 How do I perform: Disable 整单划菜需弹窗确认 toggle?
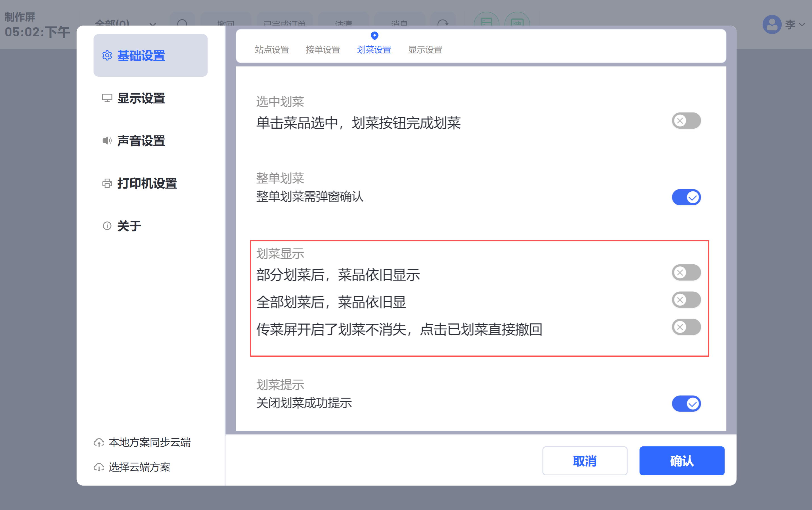(x=686, y=197)
